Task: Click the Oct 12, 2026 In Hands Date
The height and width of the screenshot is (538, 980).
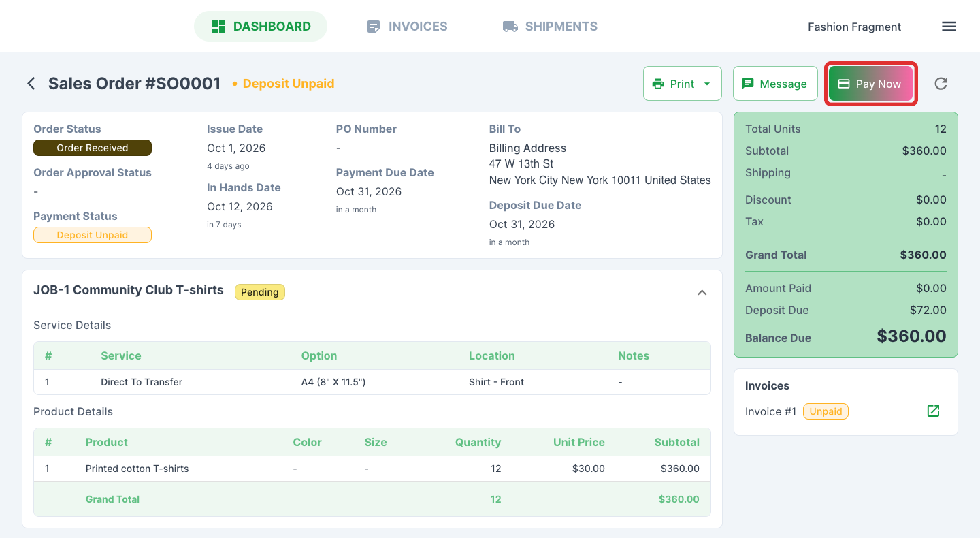Action: click(x=240, y=206)
